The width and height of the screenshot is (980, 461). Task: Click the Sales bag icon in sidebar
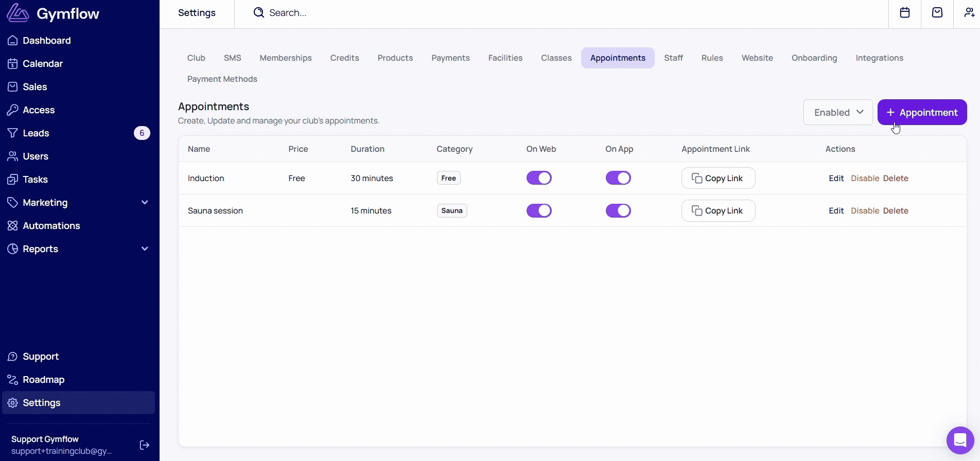pos(13,87)
